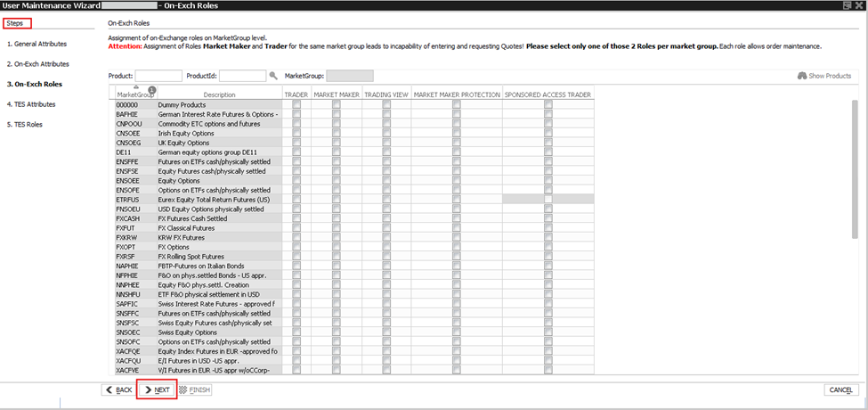Enable TRADER role for Dummy Products
The height and width of the screenshot is (410, 868).
[x=296, y=105]
